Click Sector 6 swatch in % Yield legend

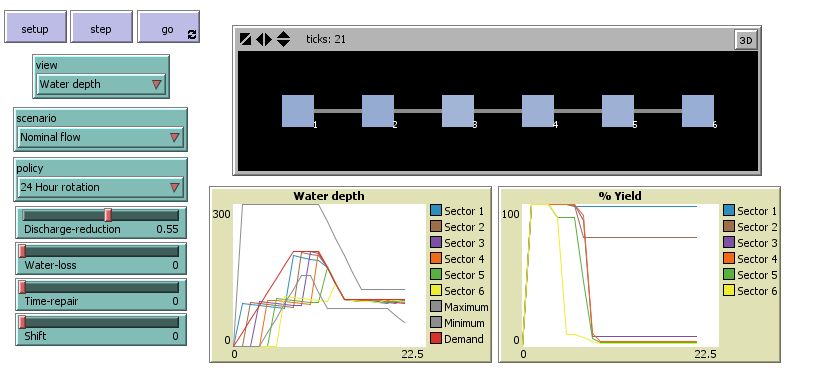729,291
